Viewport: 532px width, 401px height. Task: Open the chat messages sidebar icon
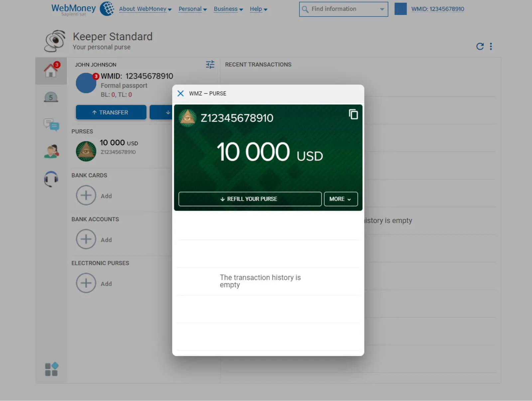pos(51,124)
